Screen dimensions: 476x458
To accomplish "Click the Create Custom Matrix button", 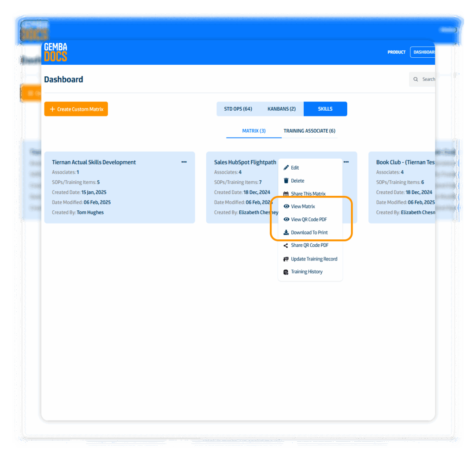I will [x=76, y=109].
